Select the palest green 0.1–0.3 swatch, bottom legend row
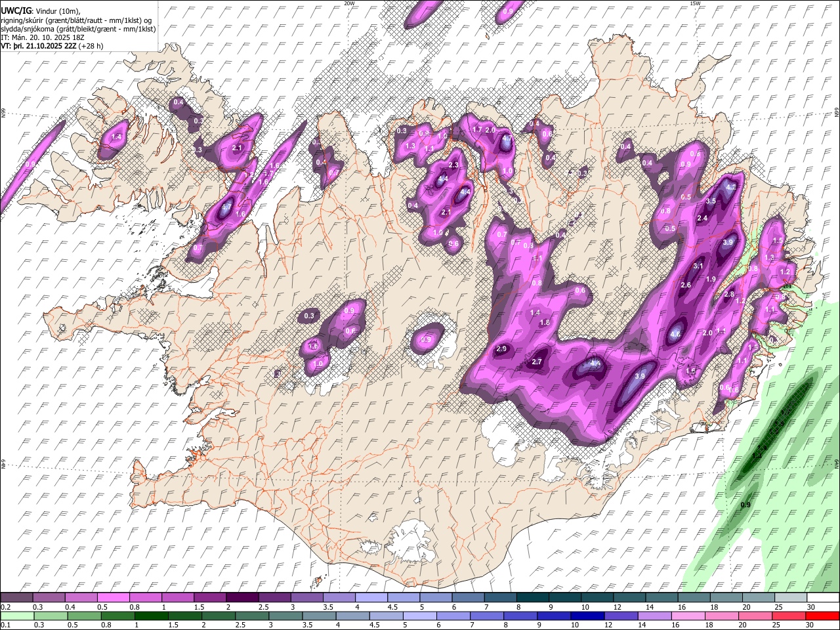Viewport: 840px width, 630px height. (18, 616)
